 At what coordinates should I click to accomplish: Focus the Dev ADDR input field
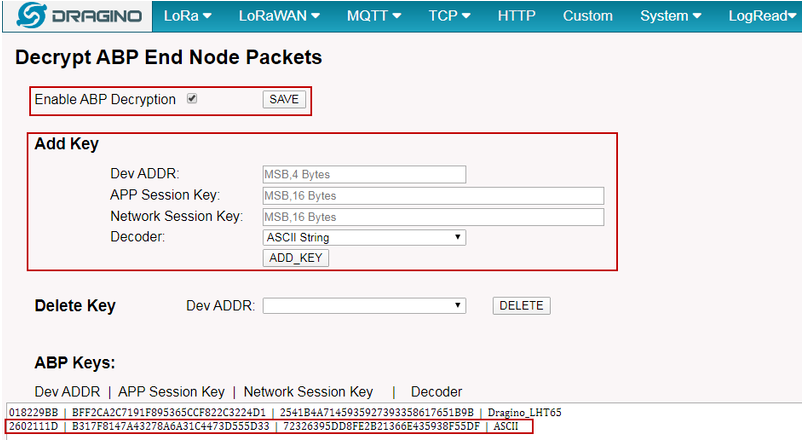[364, 174]
